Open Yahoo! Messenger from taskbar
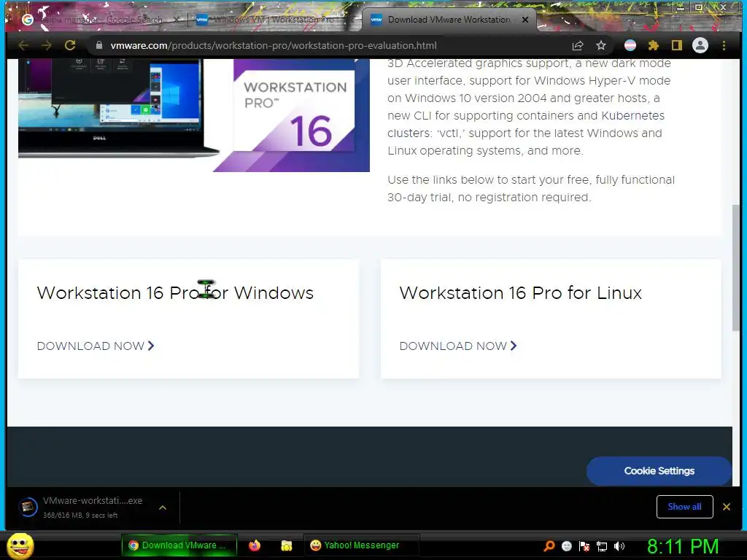Image resolution: width=747 pixels, height=560 pixels. tap(361, 545)
